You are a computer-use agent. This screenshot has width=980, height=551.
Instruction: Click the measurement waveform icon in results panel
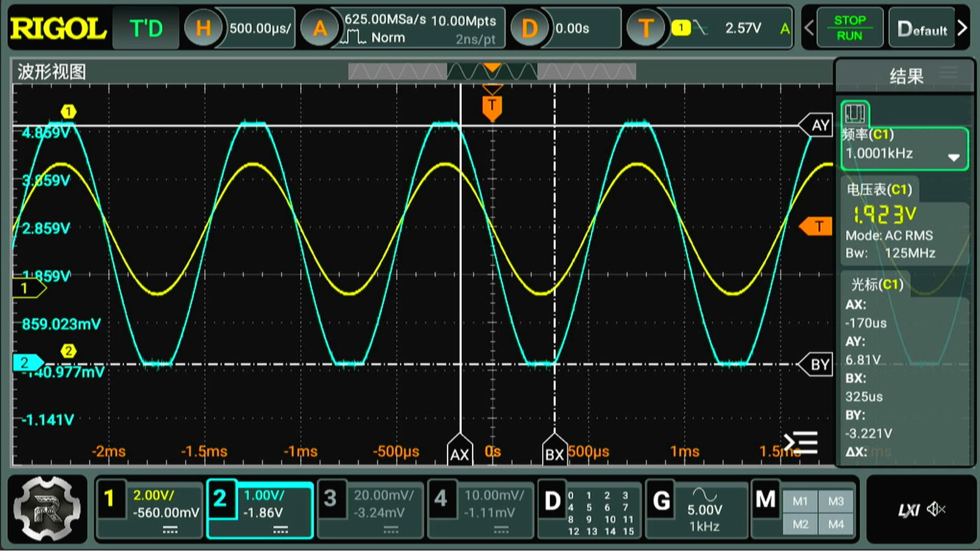(x=854, y=113)
